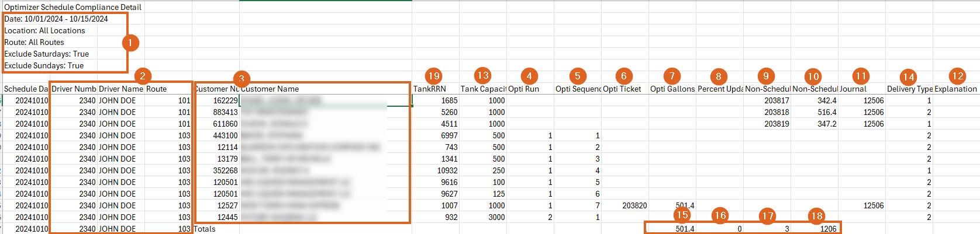Select the totals row value 1206
980x234 pixels.
(815, 229)
